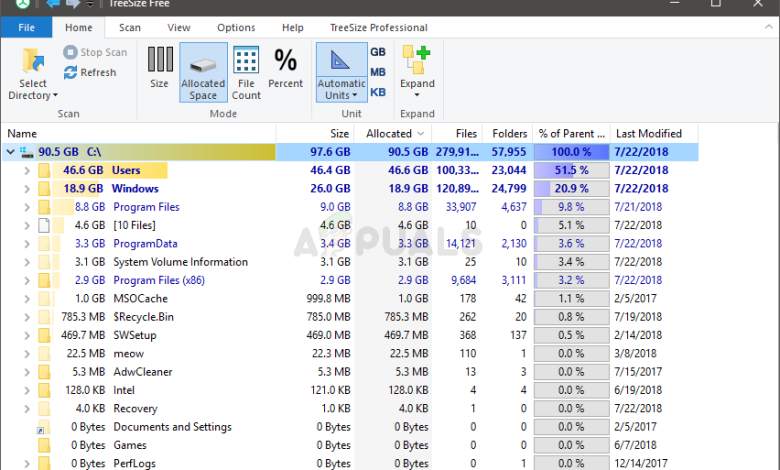
Task: Click the Select Directory icon
Action: 33,64
